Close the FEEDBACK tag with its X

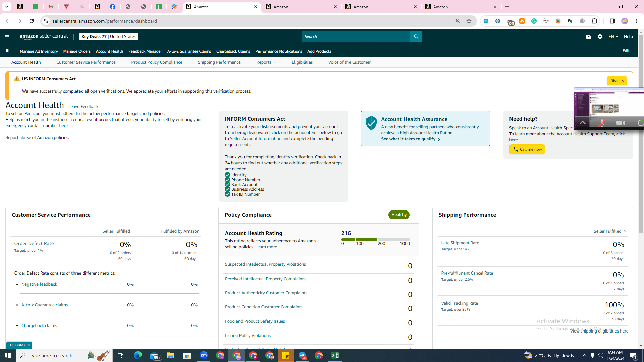(29, 345)
